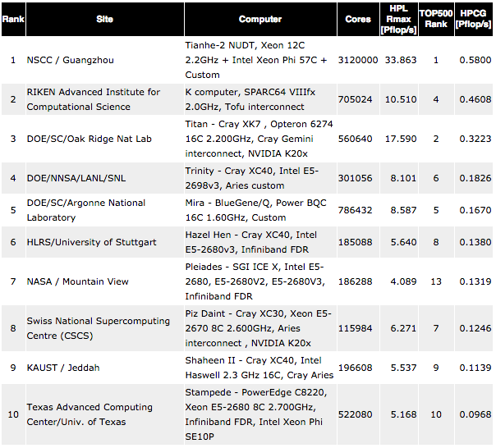Click the 0.1319 HPCG value
The width and height of the screenshot is (496, 448).
(x=475, y=281)
